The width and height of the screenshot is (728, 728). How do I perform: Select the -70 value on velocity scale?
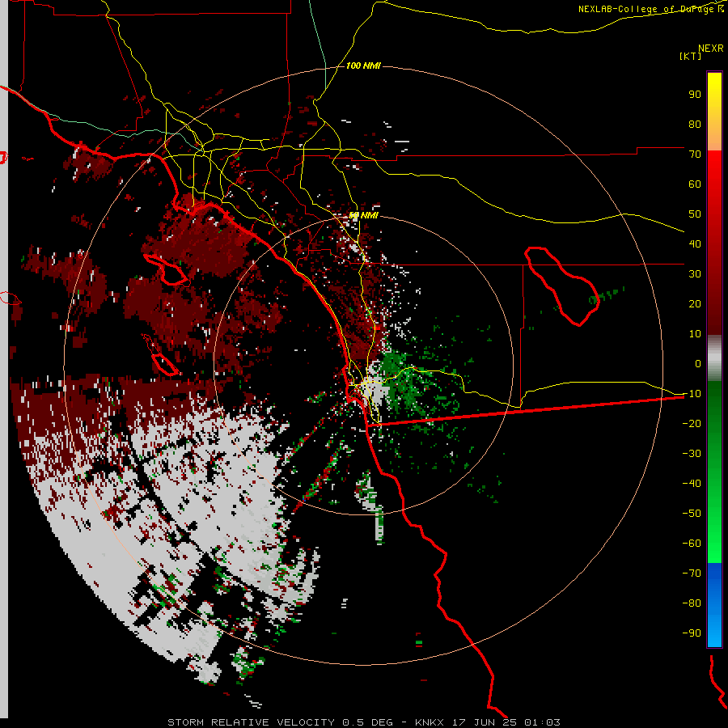692,574
